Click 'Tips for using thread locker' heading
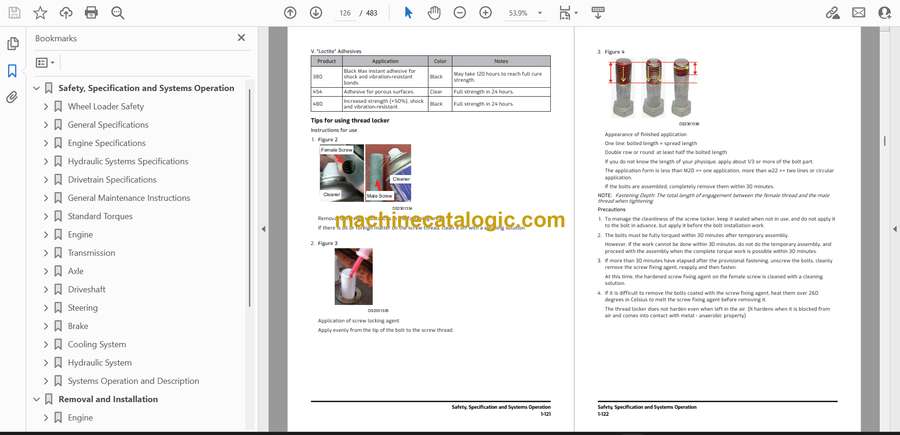Image resolution: width=900 pixels, height=435 pixels. pos(350,121)
